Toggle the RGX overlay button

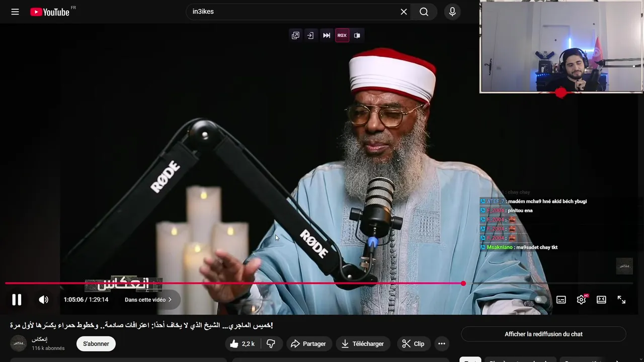pyautogui.click(x=342, y=35)
